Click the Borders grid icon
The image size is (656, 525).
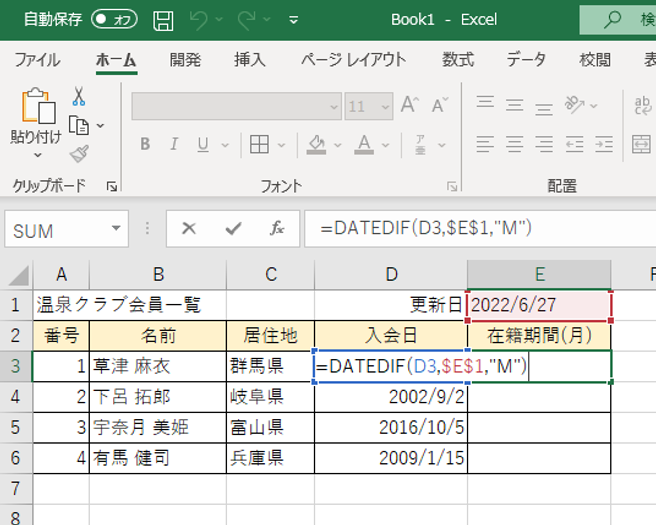[259, 144]
